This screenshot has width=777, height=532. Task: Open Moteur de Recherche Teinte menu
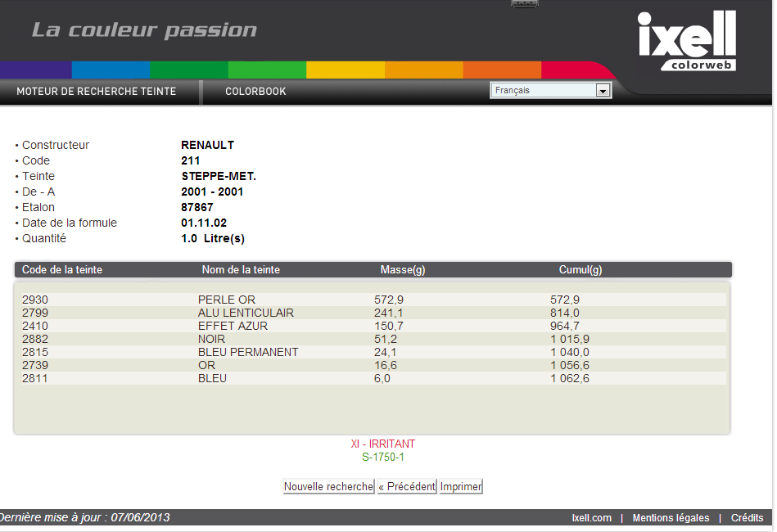point(97,92)
